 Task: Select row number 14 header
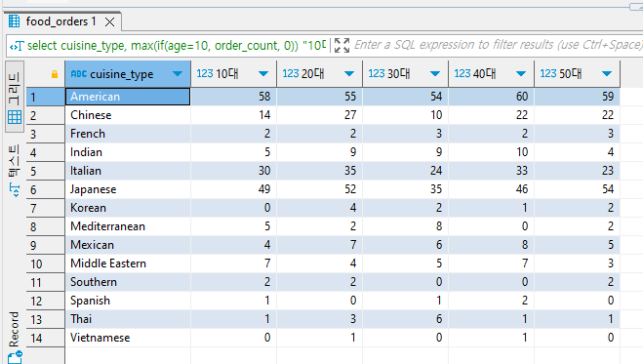pyautogui.click(x=45, y=338)
